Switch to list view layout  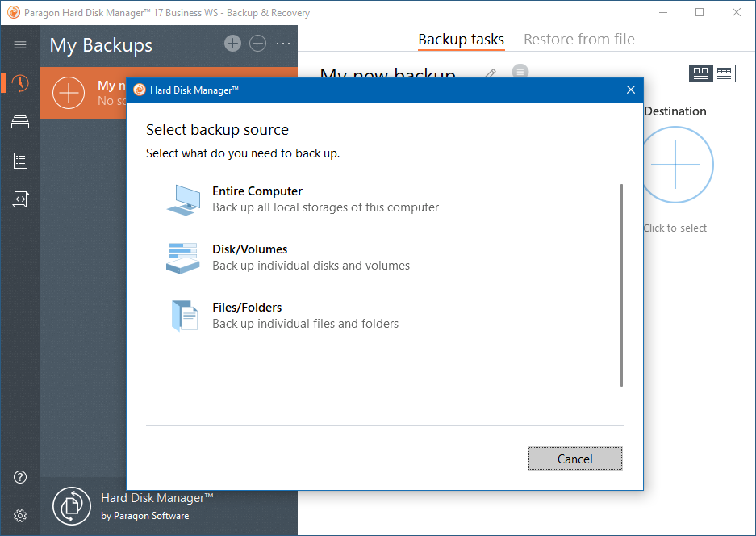(725, 73)
